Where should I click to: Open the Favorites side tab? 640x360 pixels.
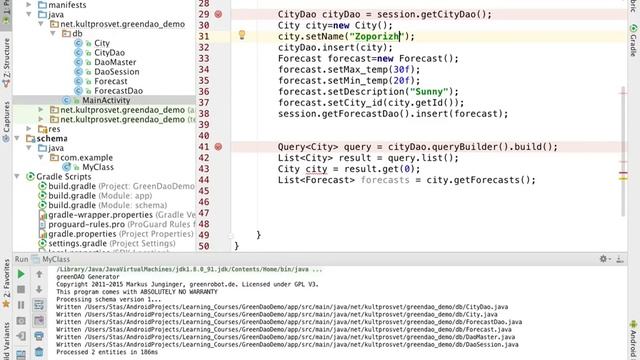[6, 283]
